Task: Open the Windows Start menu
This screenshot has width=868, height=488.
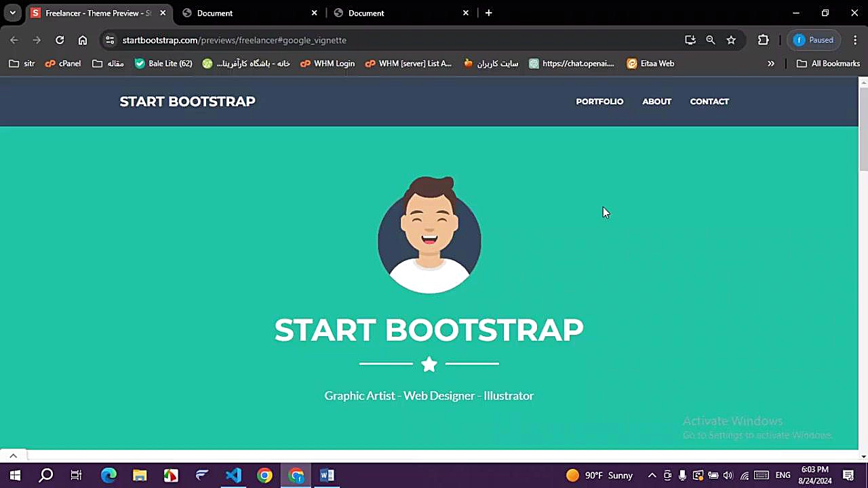Action: 15,475
